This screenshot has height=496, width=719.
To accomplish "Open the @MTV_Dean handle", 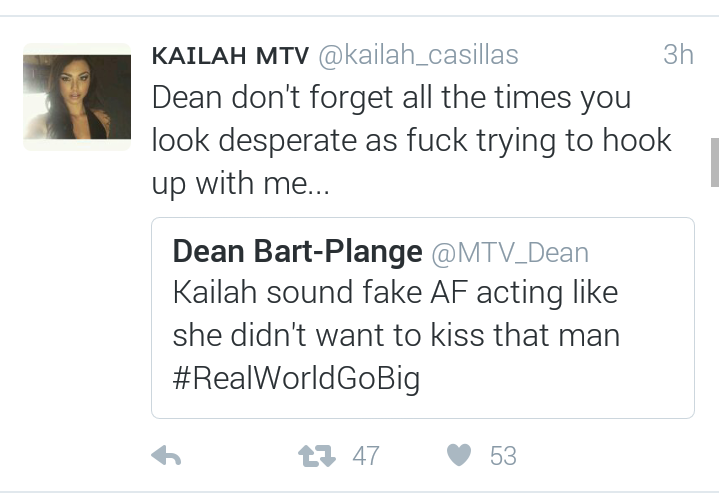I will (510, 254).
